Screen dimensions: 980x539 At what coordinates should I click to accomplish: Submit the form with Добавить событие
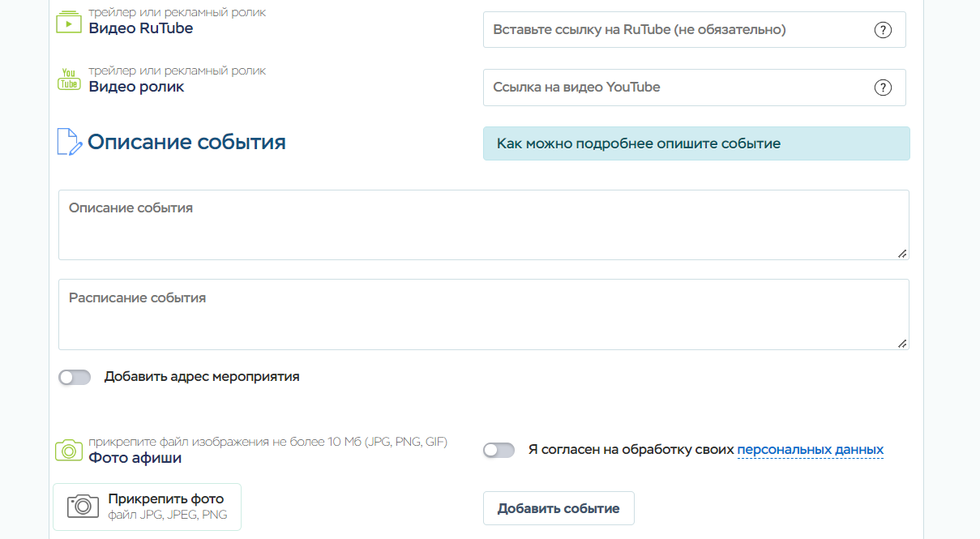click(558, 508)
